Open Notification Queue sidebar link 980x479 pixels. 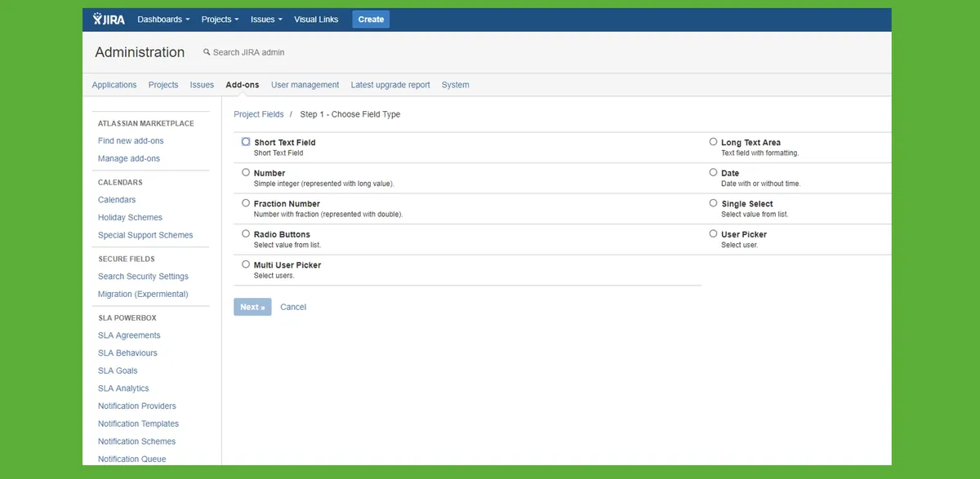point(131,459)
